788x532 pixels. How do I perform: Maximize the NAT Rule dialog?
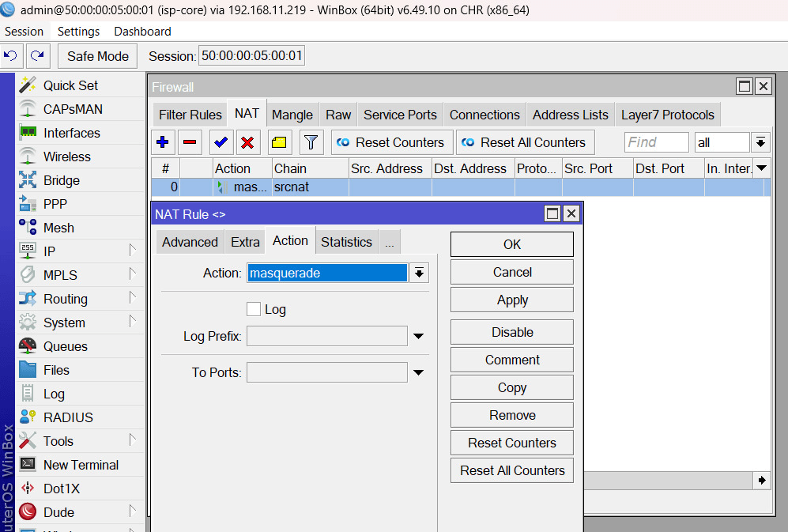click(552, 213)
